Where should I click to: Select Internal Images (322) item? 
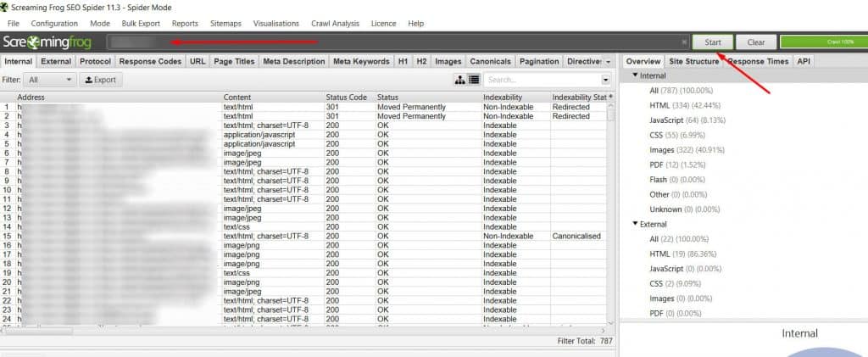point(687,150)
